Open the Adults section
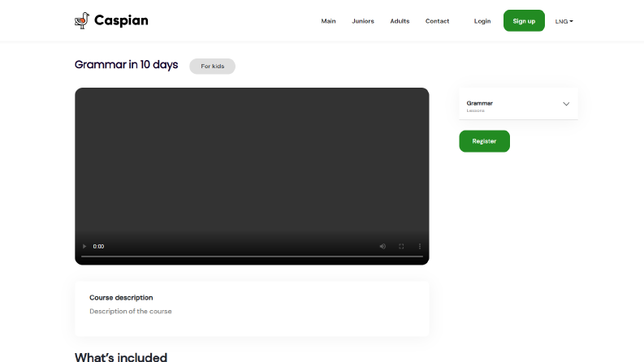Screen dimensions: 644x362 pos(400,21)
